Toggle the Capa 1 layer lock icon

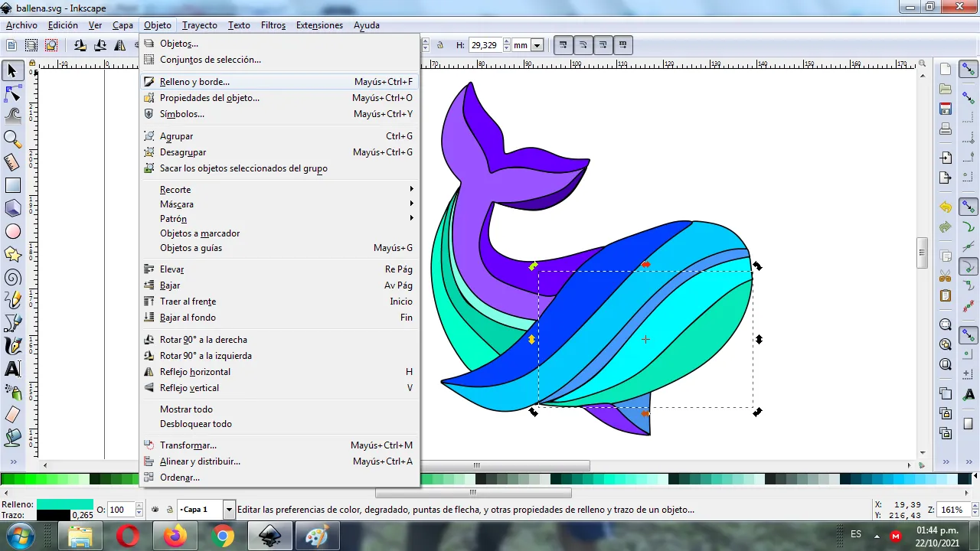tap(169, 510)
